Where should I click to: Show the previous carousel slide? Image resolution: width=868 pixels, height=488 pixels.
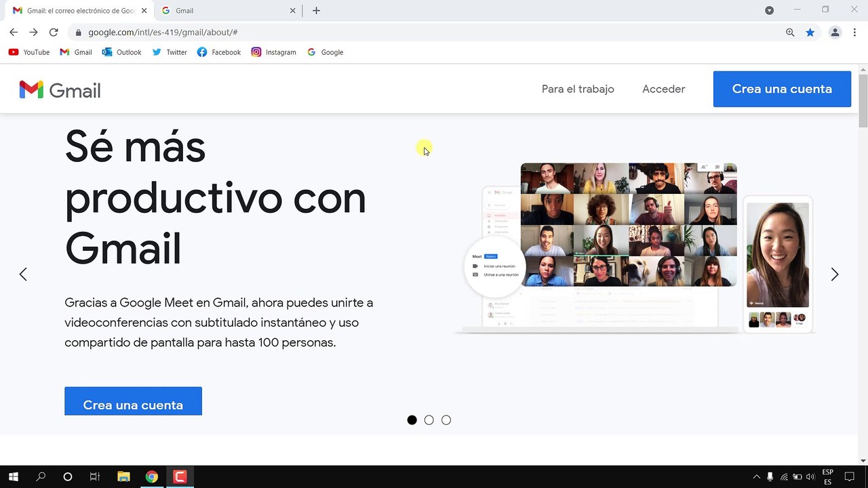[x=23, y=274]
